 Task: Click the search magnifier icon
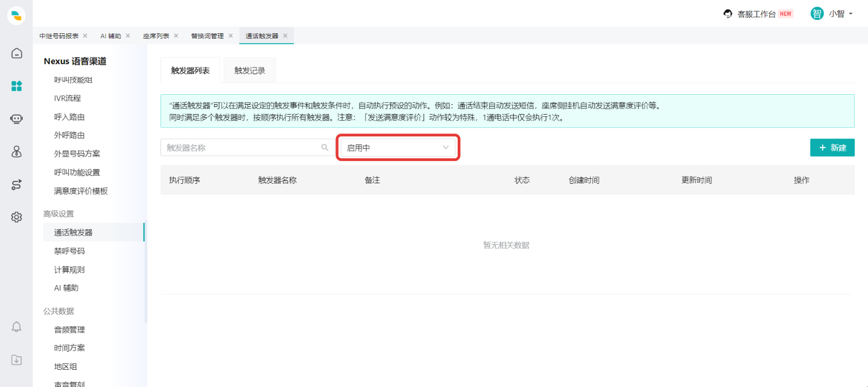coord(325,147)
